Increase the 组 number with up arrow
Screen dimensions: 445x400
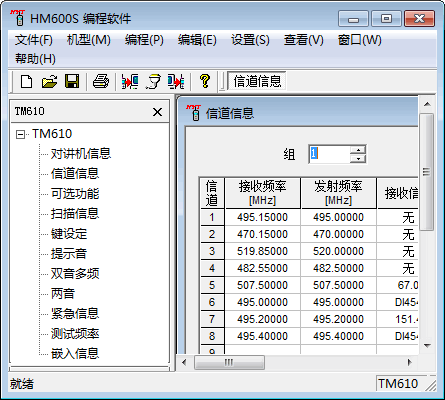pyautogui.click(x=358, y=149)
